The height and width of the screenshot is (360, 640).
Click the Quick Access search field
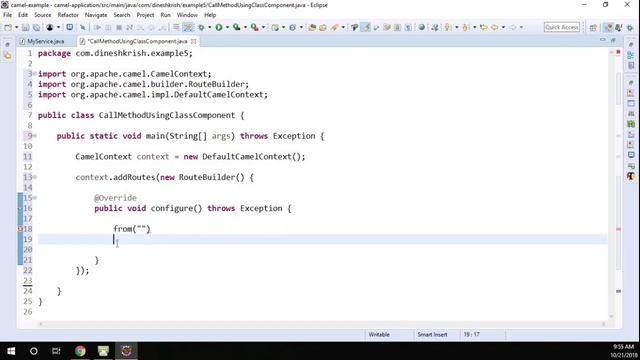pyautogui.click(x=562, y=27)
